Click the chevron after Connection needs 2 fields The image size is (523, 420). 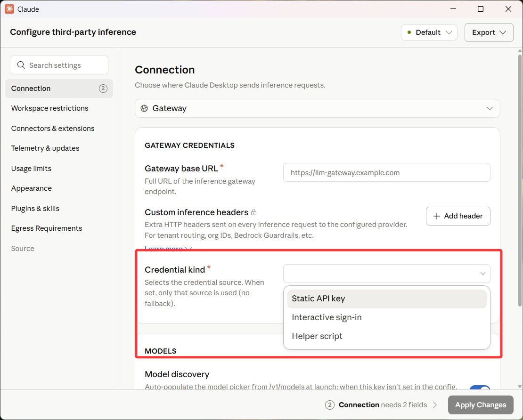[435, 404]
